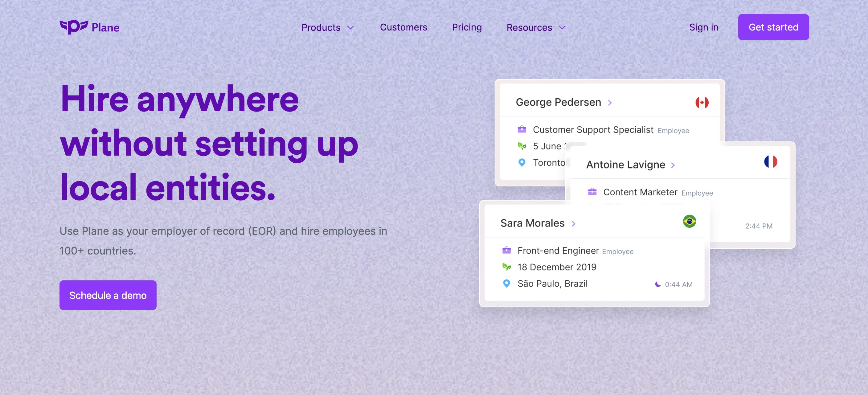Expand Sara Morales's card arrow
The image size is (868, 395).
(574, 224)
